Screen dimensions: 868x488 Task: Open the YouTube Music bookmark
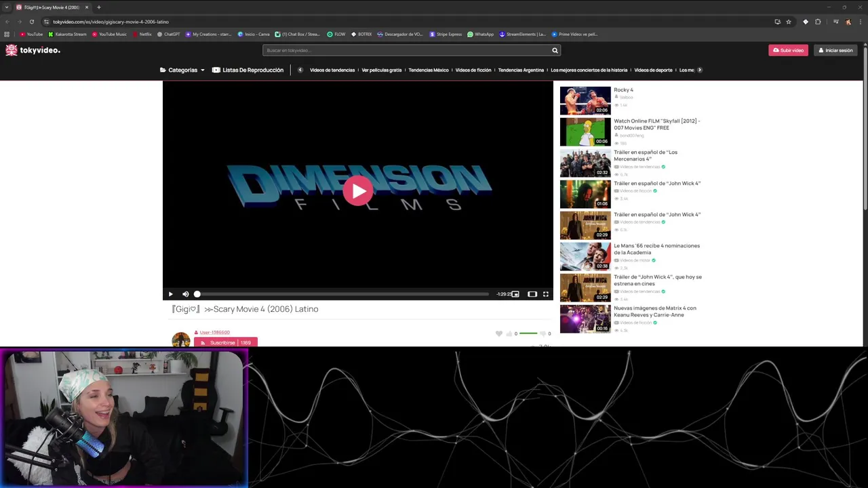109,34
